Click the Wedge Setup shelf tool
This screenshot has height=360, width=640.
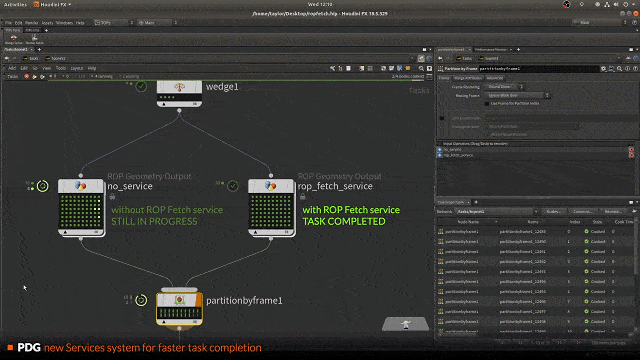point(13,39)
